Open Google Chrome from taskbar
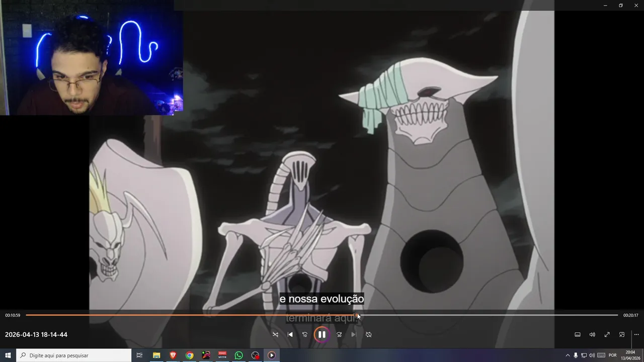644x362 pixels. [189, 355]
